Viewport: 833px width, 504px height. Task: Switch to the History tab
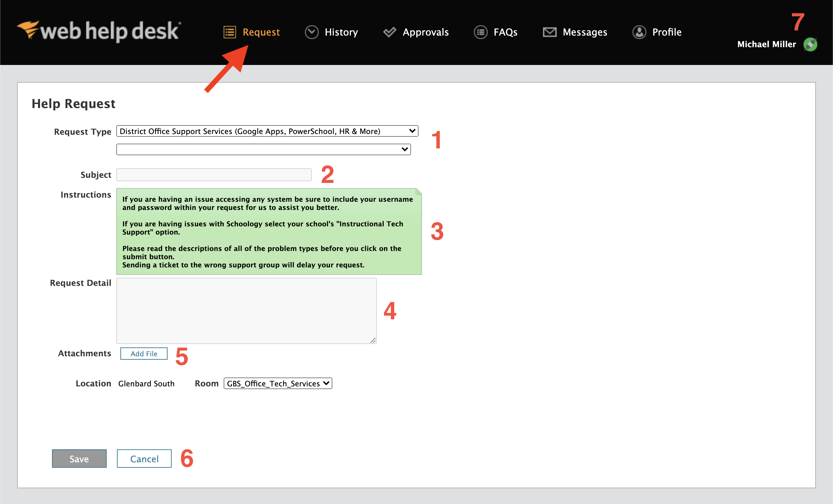coord(331,32)
